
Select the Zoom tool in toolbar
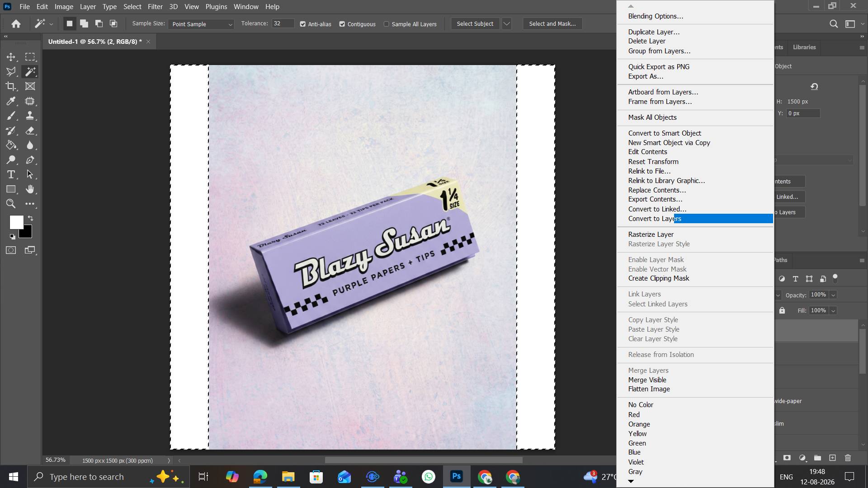click(x=11, y=204)
